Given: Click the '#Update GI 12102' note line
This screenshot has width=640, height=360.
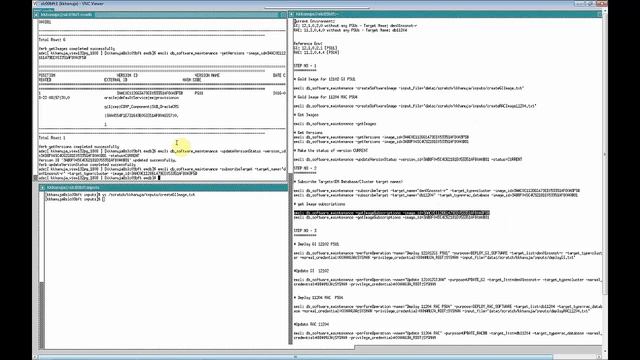Looking at the screenshot, I should 311,271.
